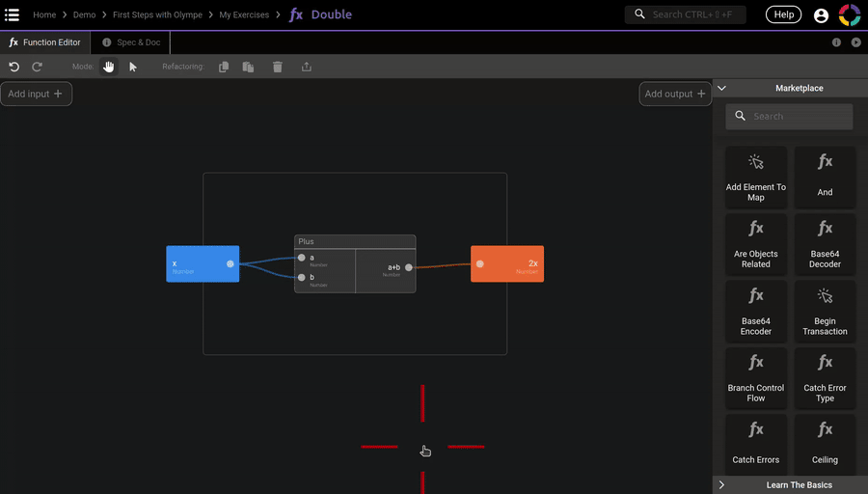868x494 pixels.
Task: Click the export share icon
Action: point(307,67)
